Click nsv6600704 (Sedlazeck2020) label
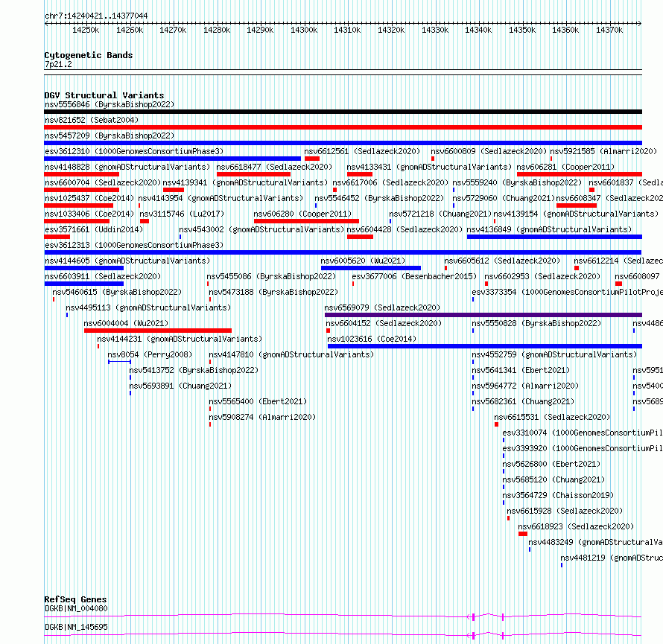This screenshot has width=663, height=644. pyautogui.click(x=103, y=182)
